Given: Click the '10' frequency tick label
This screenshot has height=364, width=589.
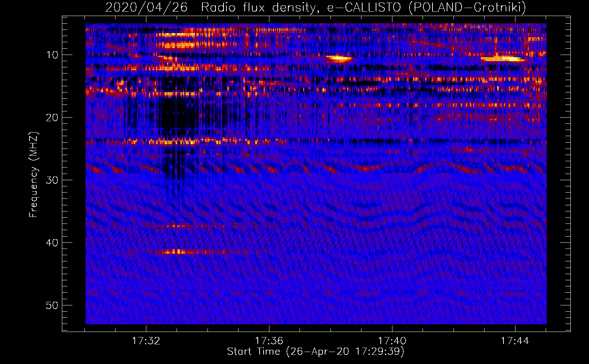Looking at the screenshot, I should pos(52,55).
